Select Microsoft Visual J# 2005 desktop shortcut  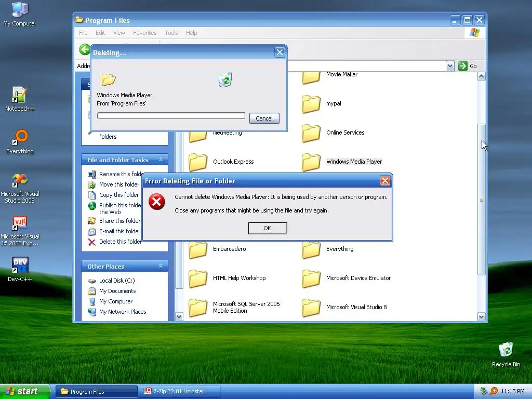tap(20, 231)
